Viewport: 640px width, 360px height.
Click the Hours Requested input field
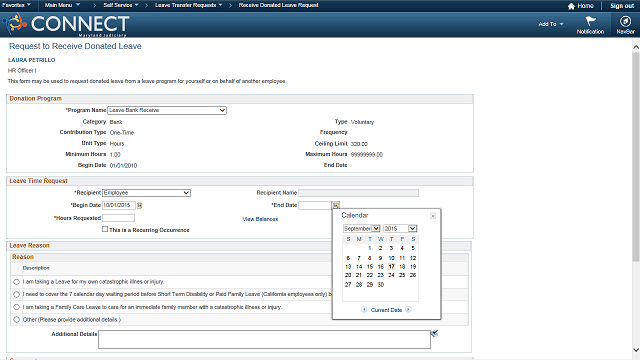pyautogui.click(x=118, y=218)
